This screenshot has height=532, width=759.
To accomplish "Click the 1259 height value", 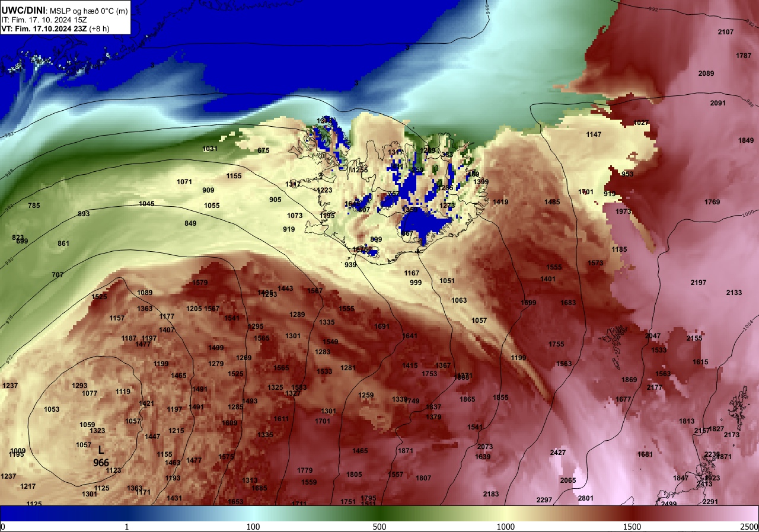I will [366, 395].
